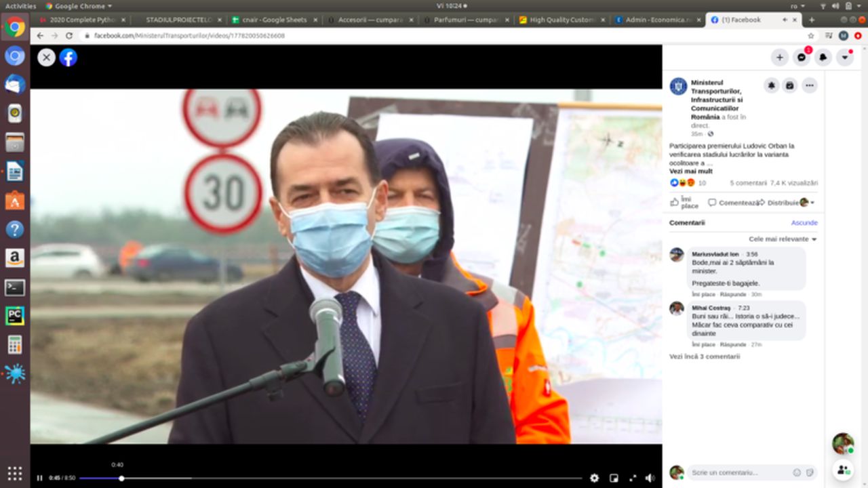The image size is (868, 488).
Task: Open the Create plus menu
Action: pyautogui.click(x=780, y=58)
